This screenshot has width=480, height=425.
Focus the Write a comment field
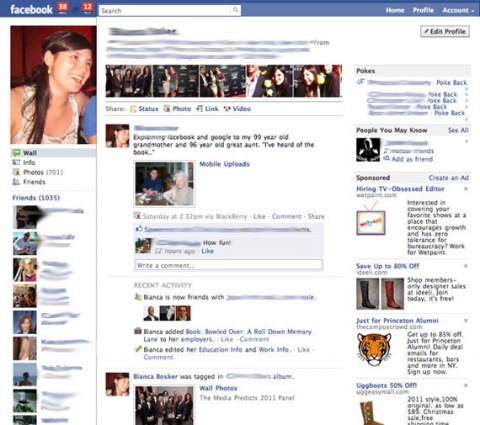(x=229, y=265)
